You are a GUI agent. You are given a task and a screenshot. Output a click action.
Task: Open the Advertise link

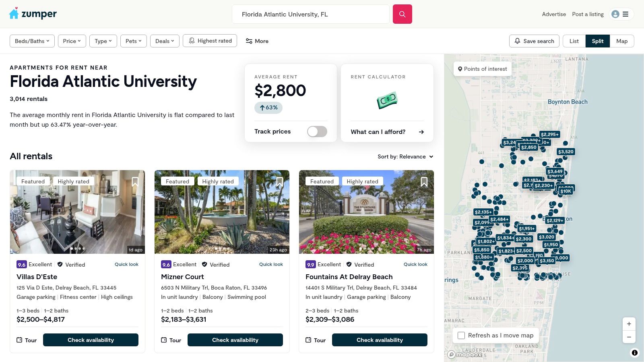point(554,14)
